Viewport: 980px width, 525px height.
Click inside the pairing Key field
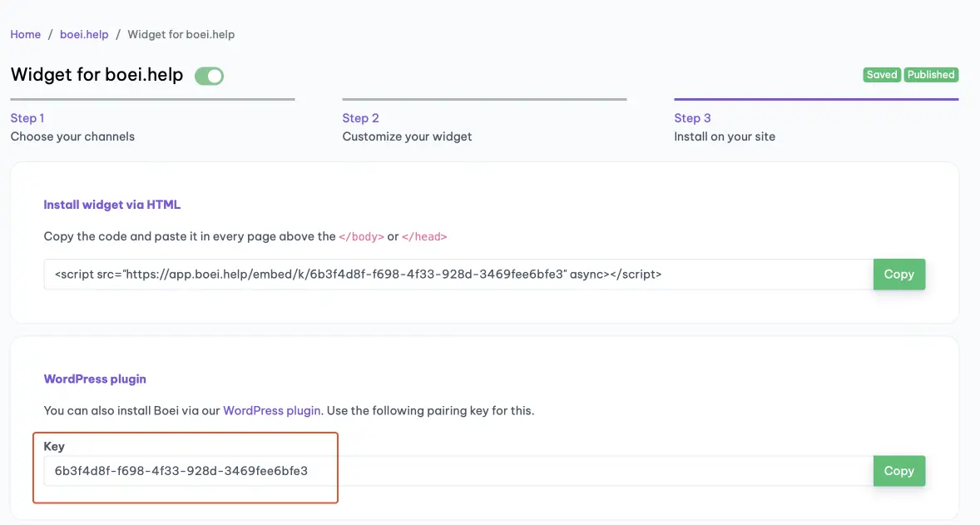click(x=458, y=471)
